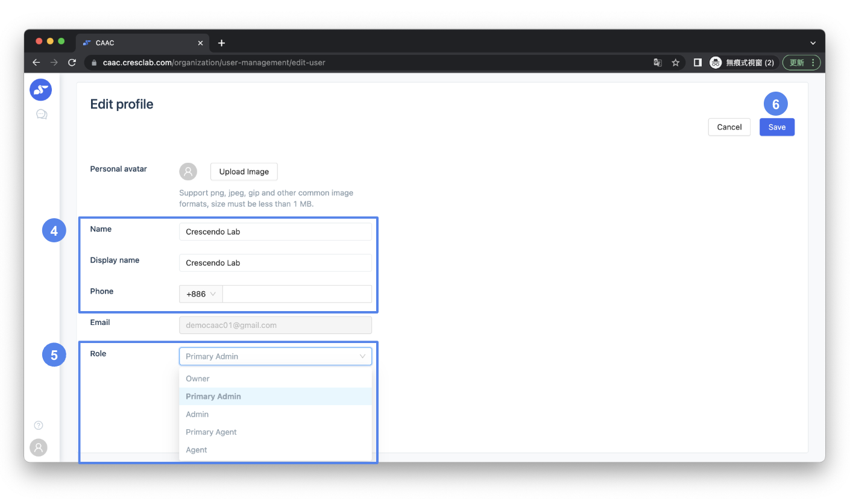Reload the page with the refresh icon
Image resolution: width=850 pixels, height=504 pixels.
point(72,62)
